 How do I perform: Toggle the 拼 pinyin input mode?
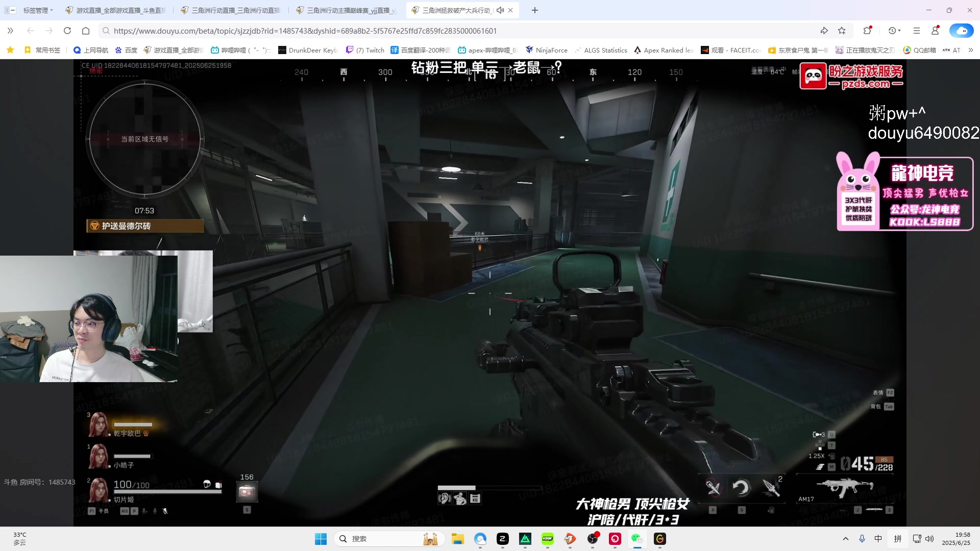click(898, 539)
